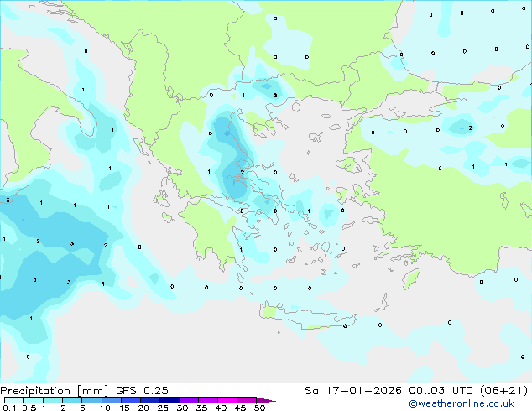The width and height of the screenshot is (532, 411).
Task: Open the ©weatheronline.co.uk link
Action: [x=462, y=403]
